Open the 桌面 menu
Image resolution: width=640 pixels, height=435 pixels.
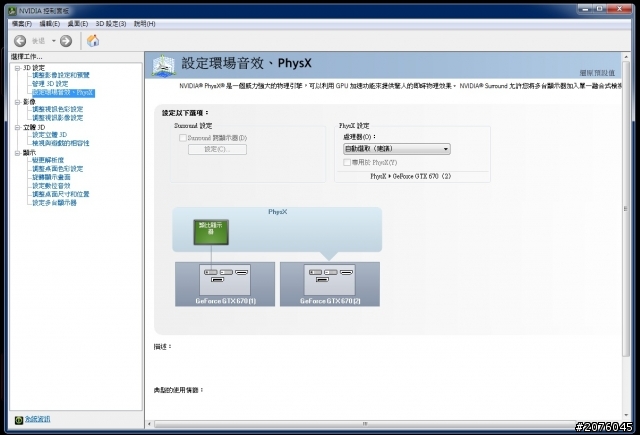coord(78,24)
